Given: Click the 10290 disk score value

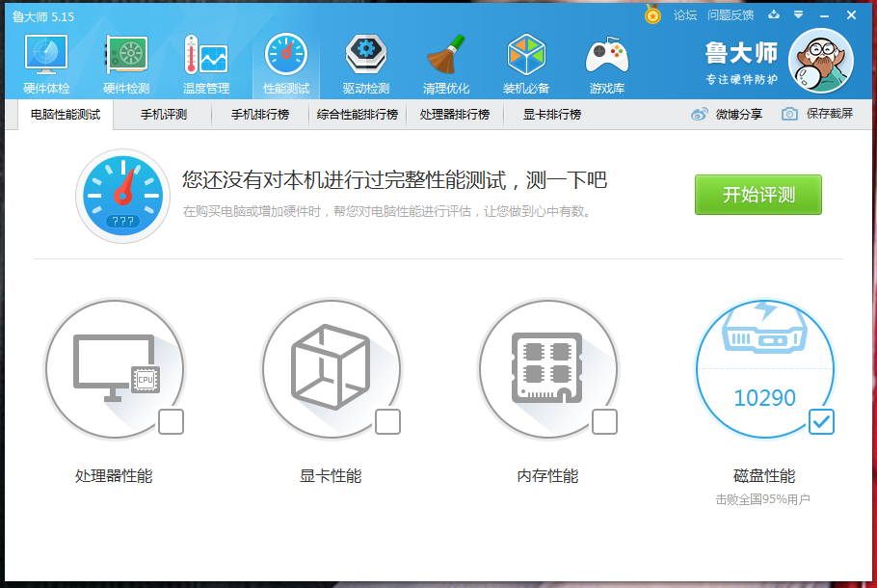Looking at the screenshot, I should [x=764, y=398].
